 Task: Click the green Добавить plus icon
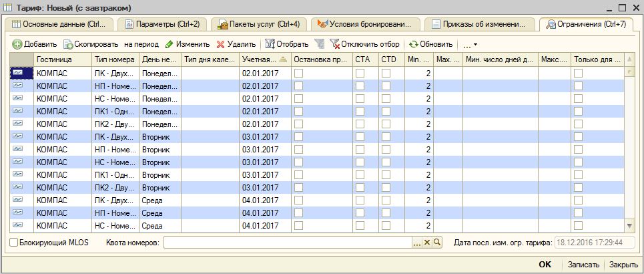(x=17, y=44)
